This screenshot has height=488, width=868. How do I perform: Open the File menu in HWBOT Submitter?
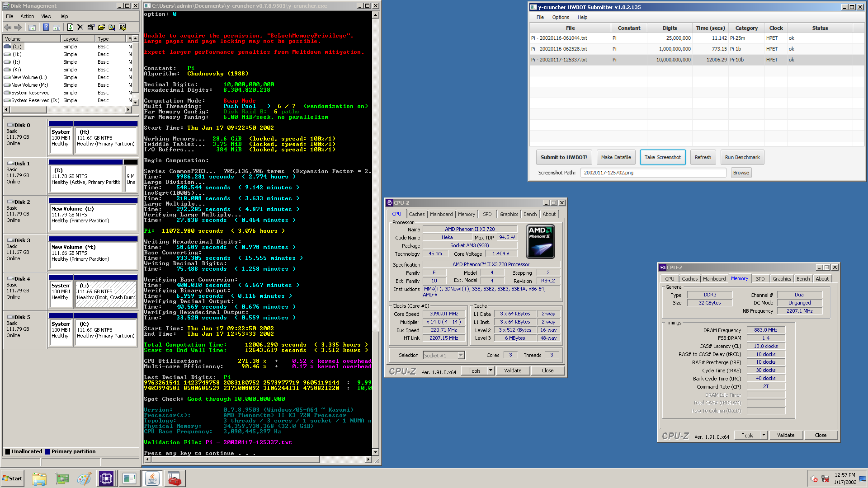pos(540,17)
